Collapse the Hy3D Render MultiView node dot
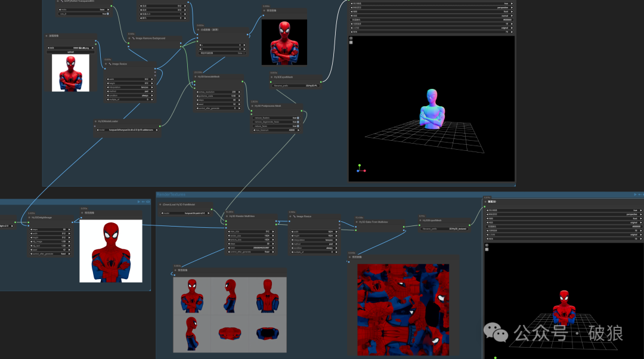Screen dimensions: 644x359 [227, 216]
